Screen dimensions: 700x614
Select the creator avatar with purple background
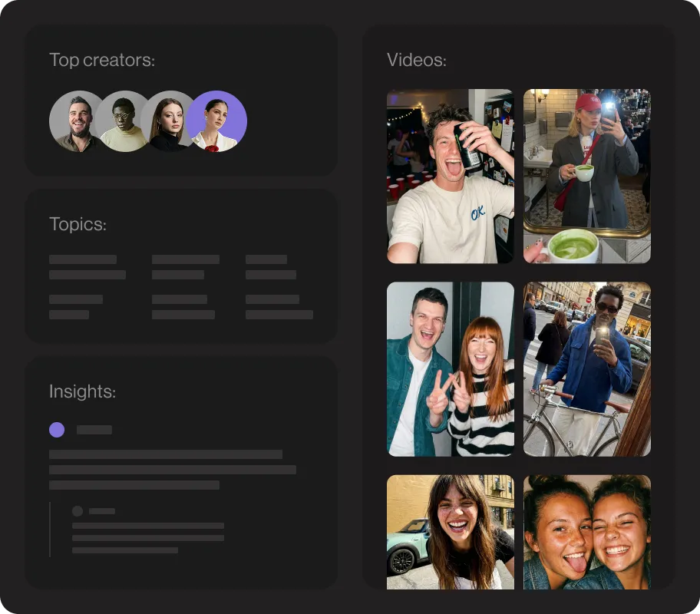click(x=216, y=121)
